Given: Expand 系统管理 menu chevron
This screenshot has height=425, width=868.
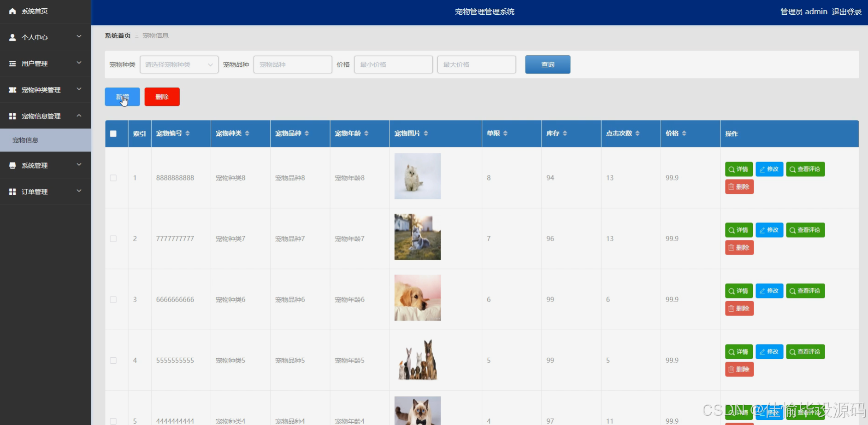Looking at the screenshot, I should click(x=79, y=164).
